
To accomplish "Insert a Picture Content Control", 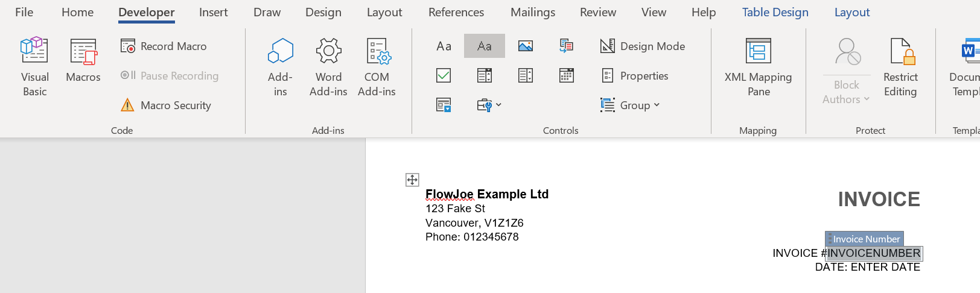I will (x=526, y=46).
